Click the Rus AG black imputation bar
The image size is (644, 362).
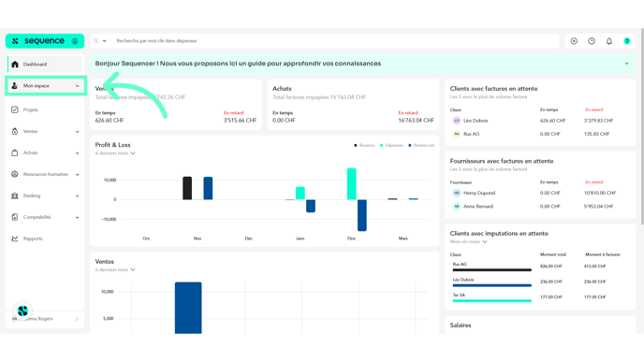[491, 269]
